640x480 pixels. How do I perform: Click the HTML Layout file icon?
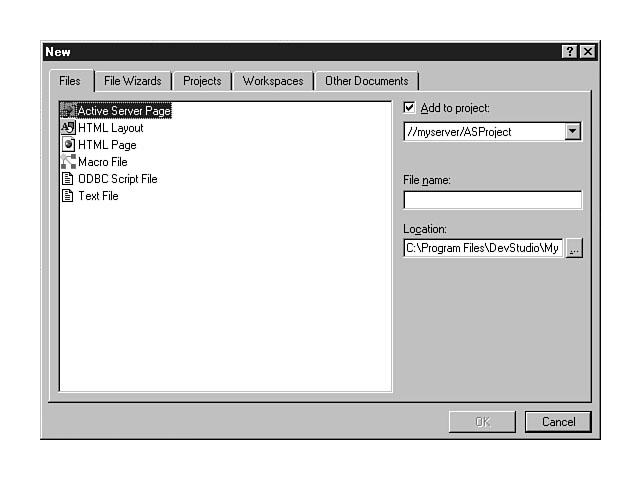68,128
